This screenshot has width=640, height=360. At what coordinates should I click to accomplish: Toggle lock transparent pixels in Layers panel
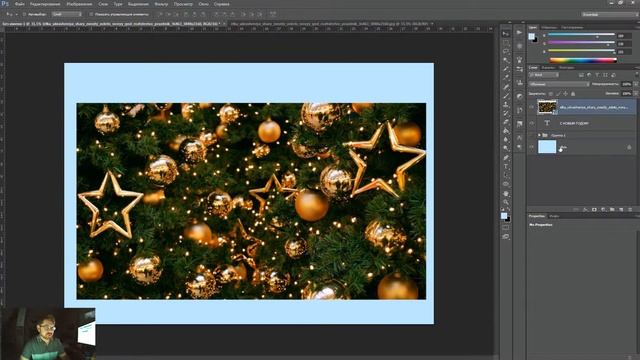tap(551, 93)
